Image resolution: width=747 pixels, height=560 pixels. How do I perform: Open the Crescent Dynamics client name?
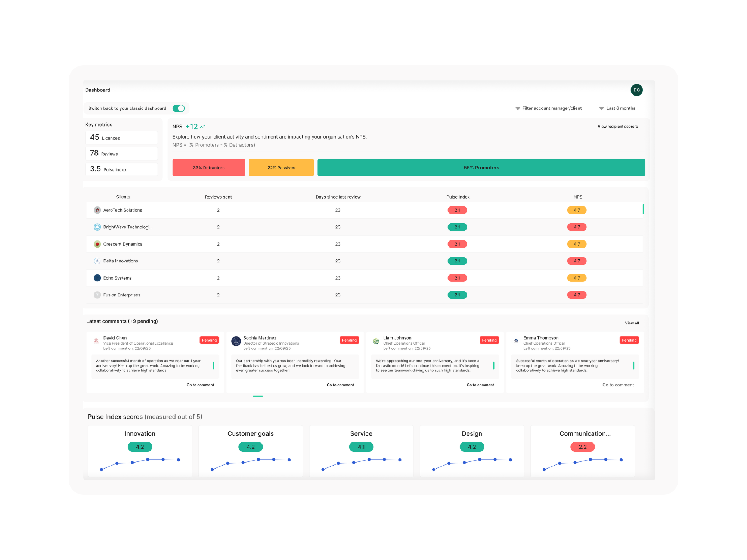[x=123, y=244]
